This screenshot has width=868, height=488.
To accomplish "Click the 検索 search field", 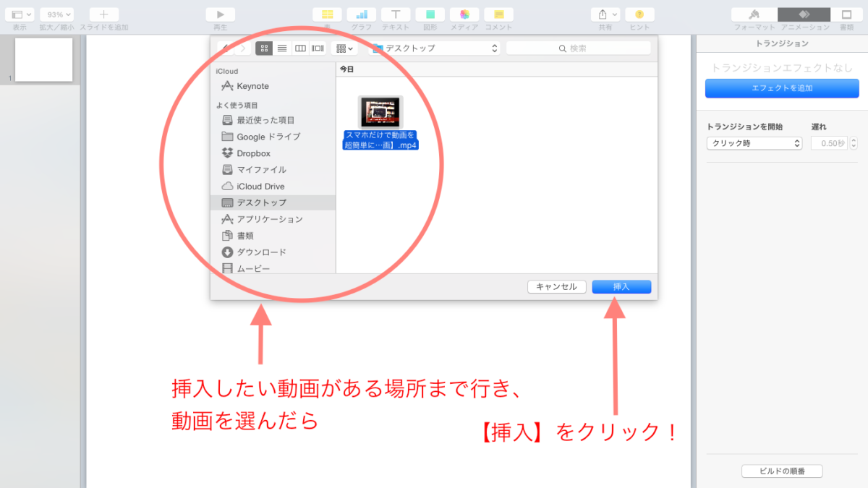I will (x=579, y=48).
